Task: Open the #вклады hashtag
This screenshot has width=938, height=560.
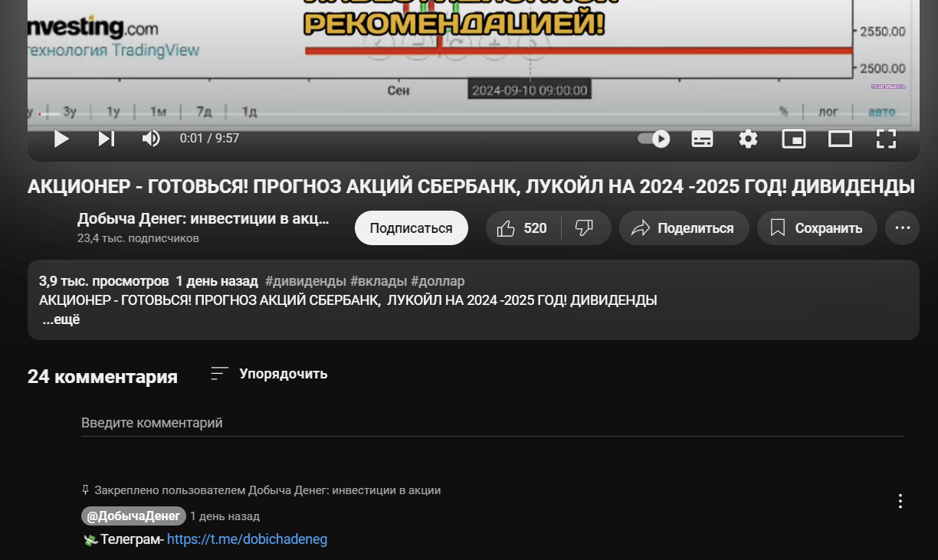Action: [x=379, y=281]
